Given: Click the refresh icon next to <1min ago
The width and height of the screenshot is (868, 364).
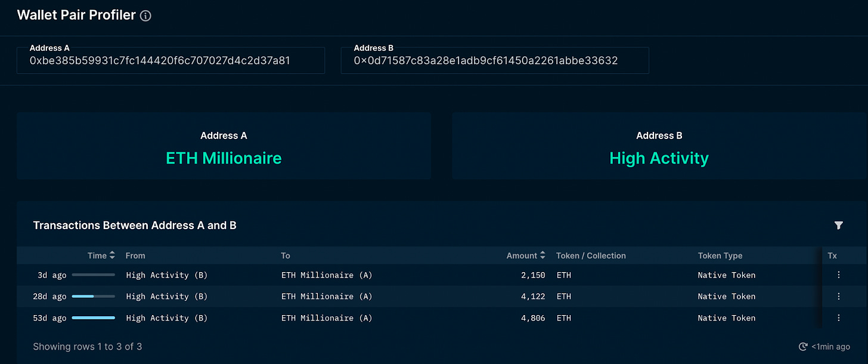Looking at the screenshot, I should click(x=803, y=347).
